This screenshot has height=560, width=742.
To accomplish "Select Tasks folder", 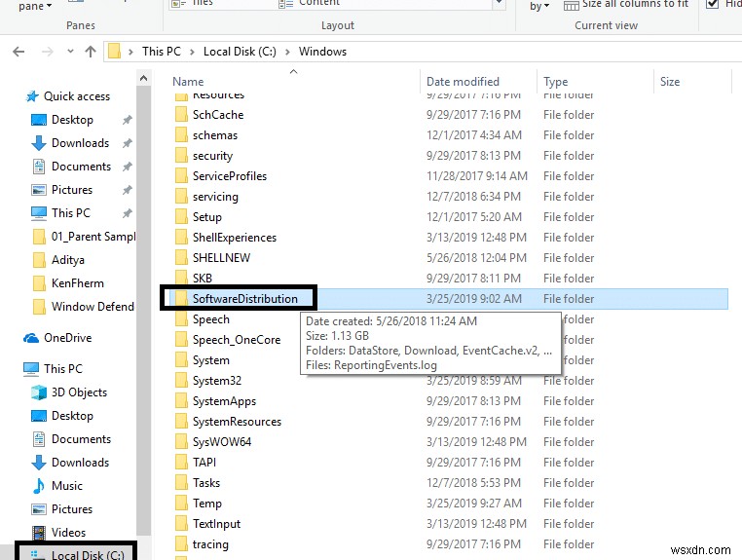I will pyautogui.click(x=205, y=483).
